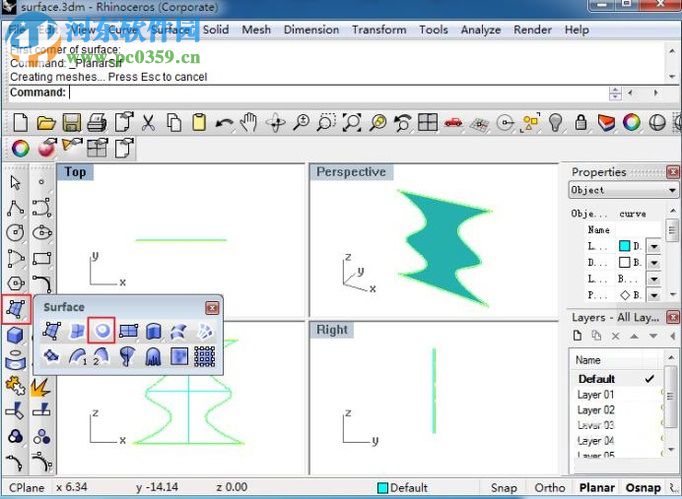Click the padlock lock icon

[581, 122]
